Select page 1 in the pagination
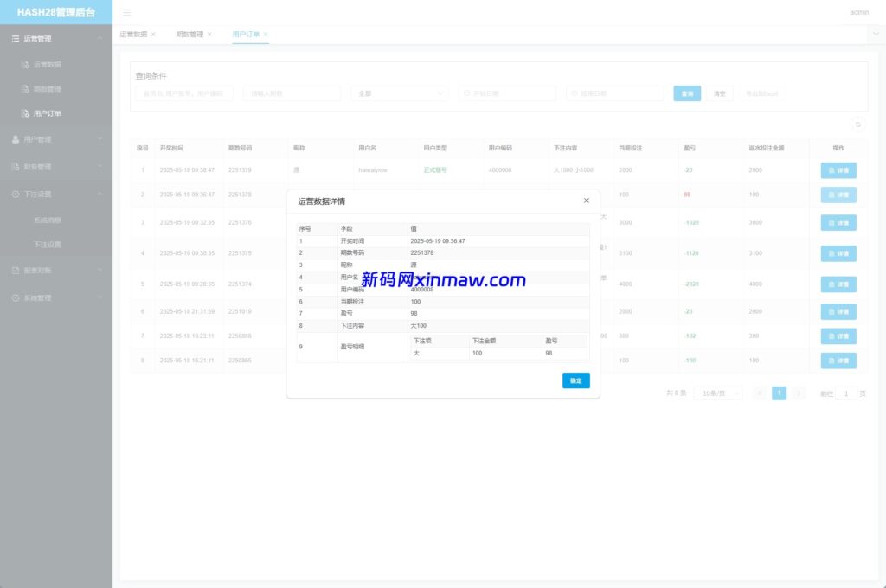The width and height of the screenshot is (886, 588). click(779, 393)
